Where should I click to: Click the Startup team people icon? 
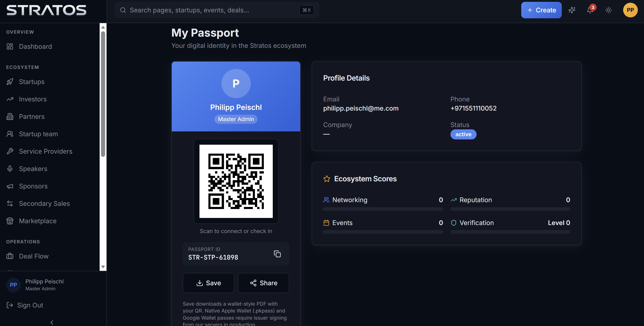tap(10, 134)
